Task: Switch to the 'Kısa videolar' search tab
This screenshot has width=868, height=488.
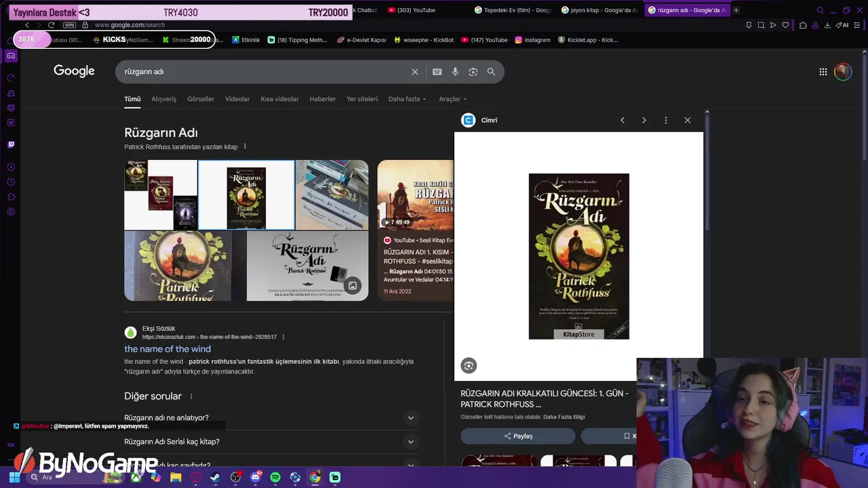Action: [279, 99]
